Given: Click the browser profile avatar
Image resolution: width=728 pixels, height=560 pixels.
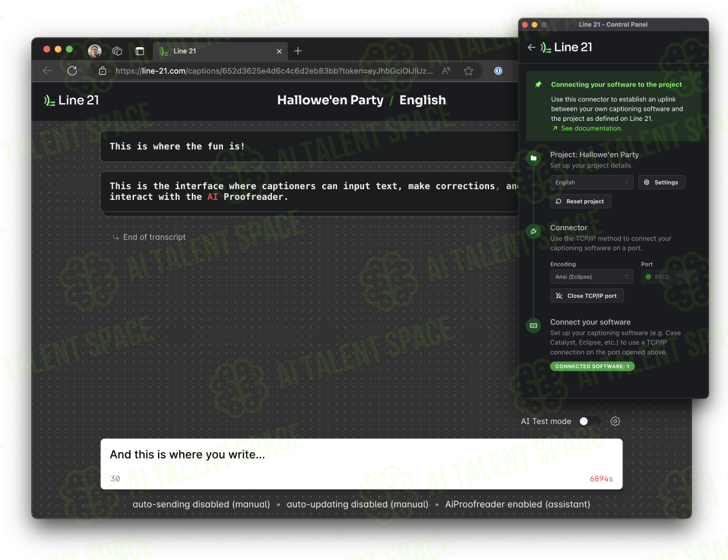Looking at the screenshot, I should pos(94,51).
